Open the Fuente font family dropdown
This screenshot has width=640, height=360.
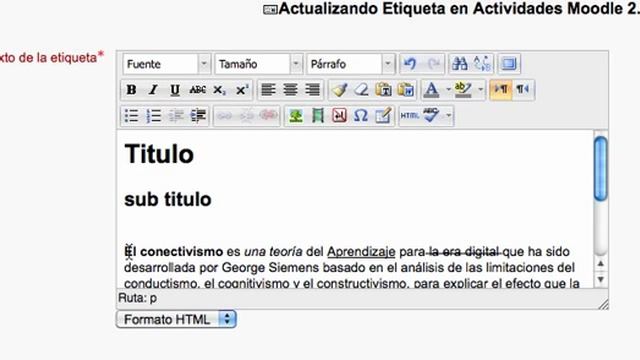coord(167,64)
